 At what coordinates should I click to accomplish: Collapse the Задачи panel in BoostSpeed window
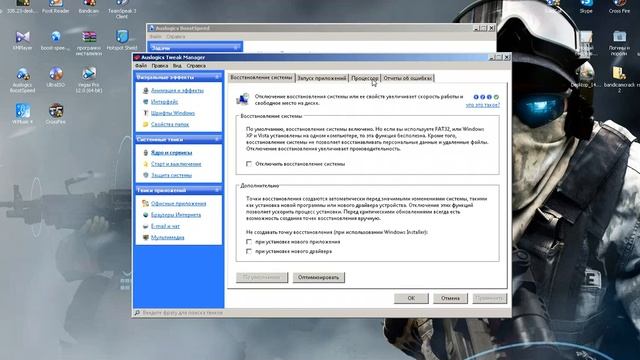point(236,48)
